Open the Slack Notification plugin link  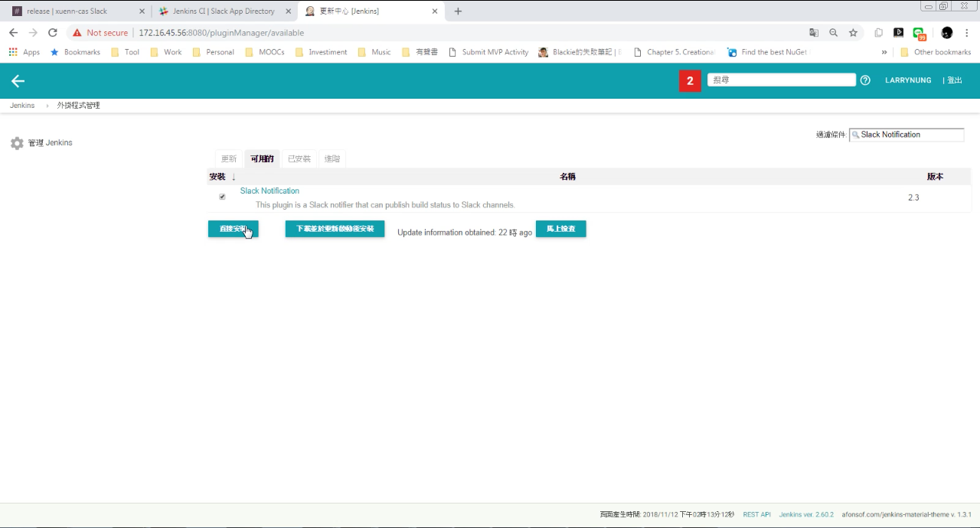(269, 191)
